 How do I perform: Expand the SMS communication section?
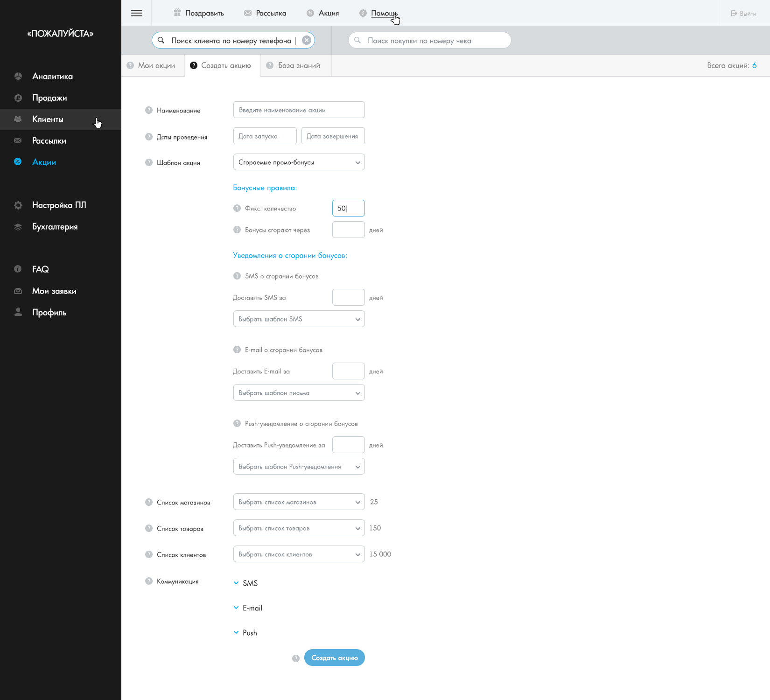(x=237, y=583)
